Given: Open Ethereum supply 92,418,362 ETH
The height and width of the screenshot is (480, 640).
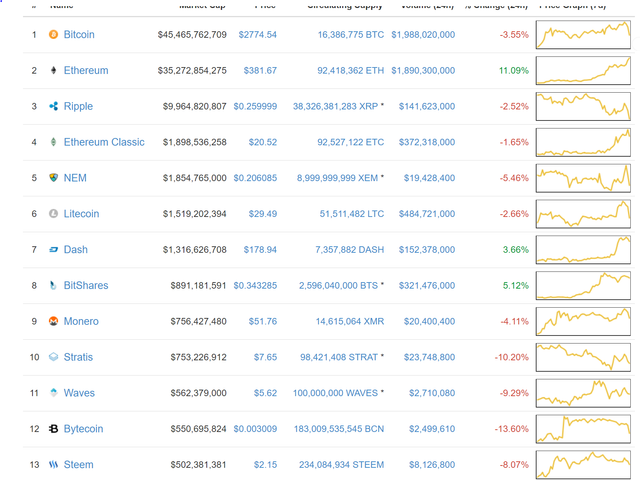Looking at the screenshot, I should (x=351, y=71).
